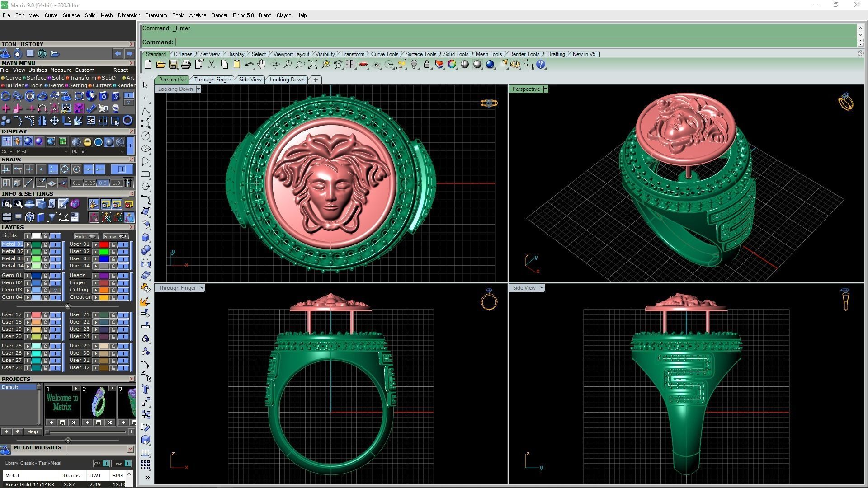Click the Ring Rail builder icon
The height and width of the screenshot is (488, 868).
(x=5, y=96)
